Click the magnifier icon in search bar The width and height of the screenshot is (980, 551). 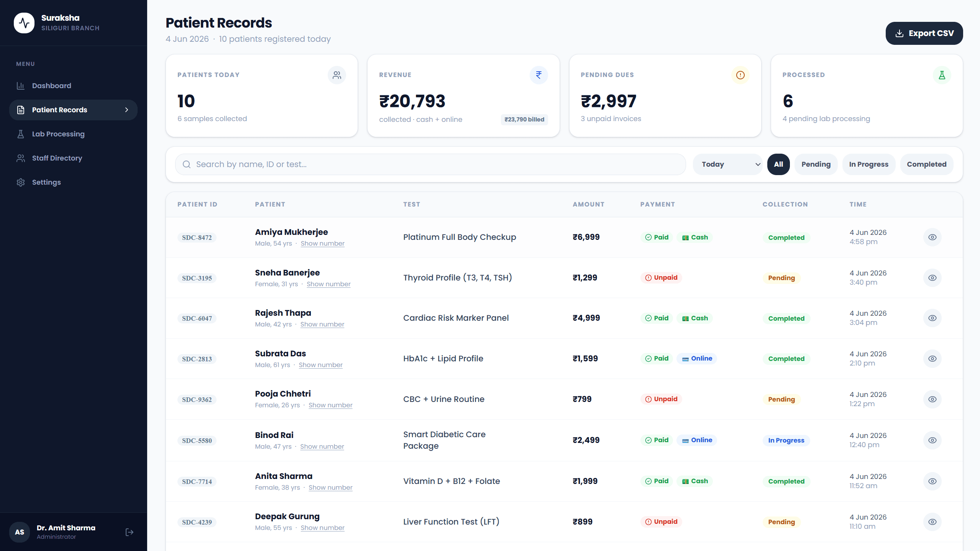tap(187, 164)
